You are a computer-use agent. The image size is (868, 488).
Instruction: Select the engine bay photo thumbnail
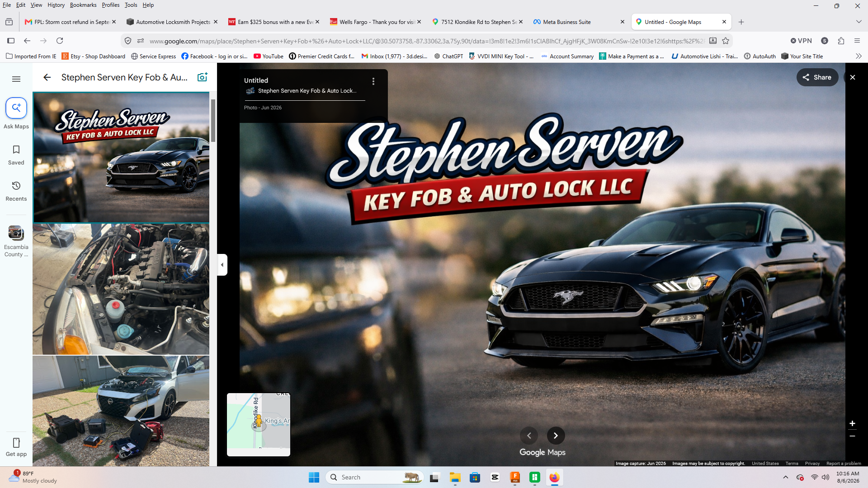(x=121, y=289)
